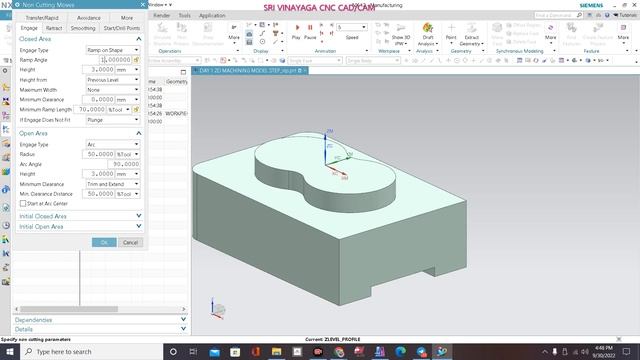This screenshot has width=640, height=360.
Task: Open the Application ribbon tab
Action: 212,16
